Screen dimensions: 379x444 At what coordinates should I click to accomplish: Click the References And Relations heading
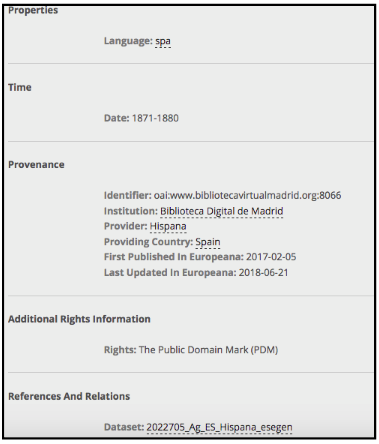point(69,396)
